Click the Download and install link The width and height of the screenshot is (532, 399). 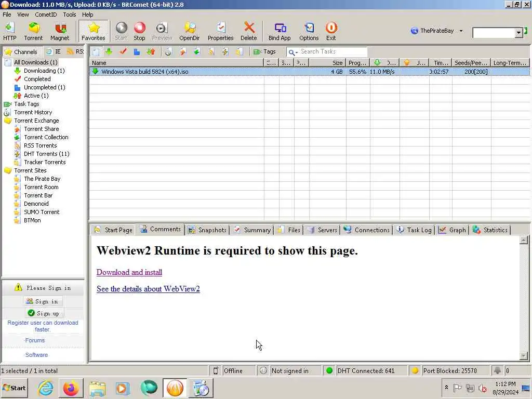pos(129,272)
